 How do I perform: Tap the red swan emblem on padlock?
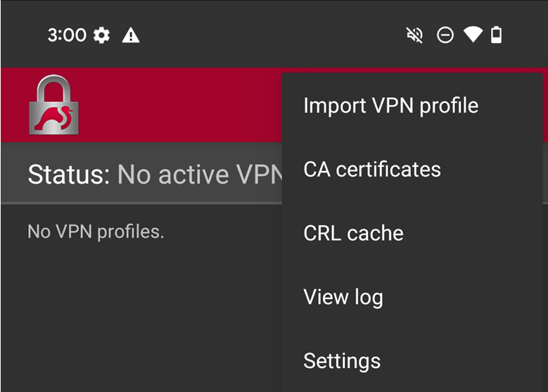[54, 118]
